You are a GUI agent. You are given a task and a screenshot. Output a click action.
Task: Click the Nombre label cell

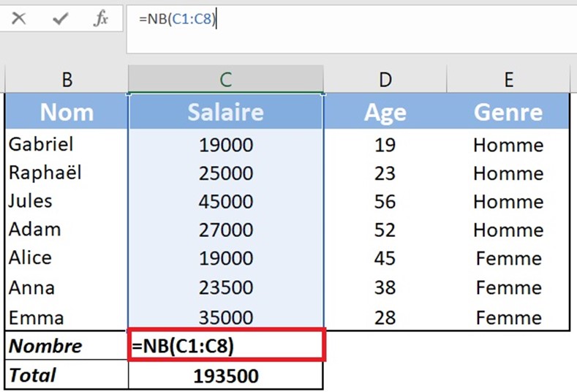pos(67,346)
